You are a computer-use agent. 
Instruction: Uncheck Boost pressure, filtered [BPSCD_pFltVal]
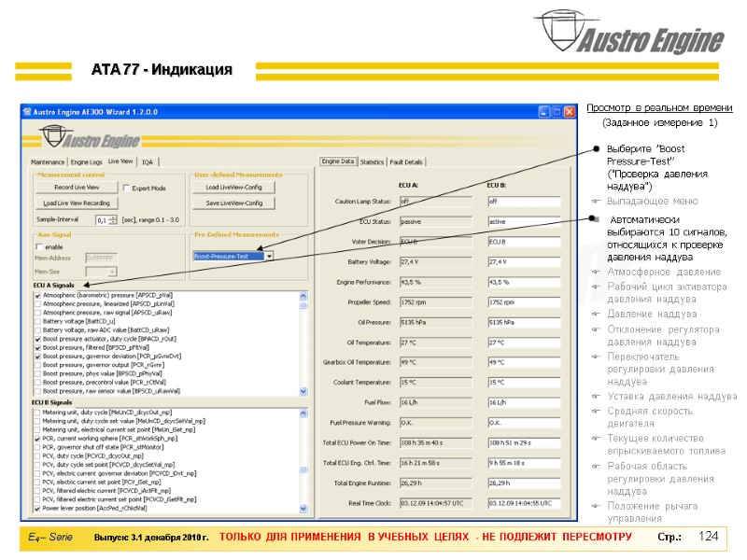click(37, 347)
